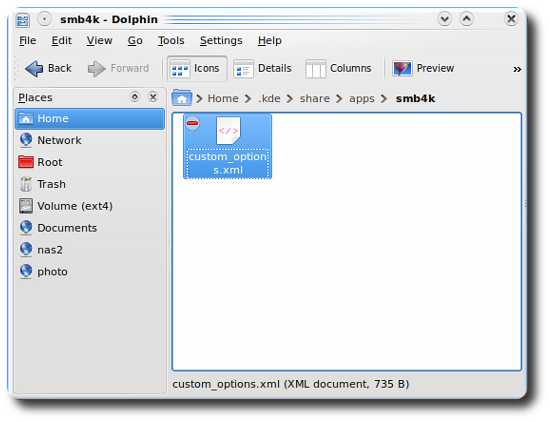Click the home folder icon in breadcrumb bar

click(182, 98)
